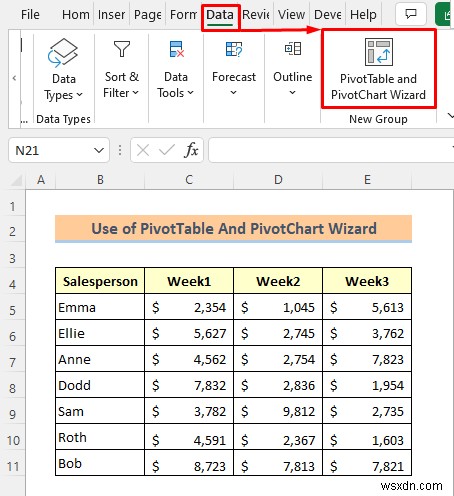Collapse the ribbon with the chevron
Image resolution: width=454 pixels, height=496 pixels.
tap(450, 116)
